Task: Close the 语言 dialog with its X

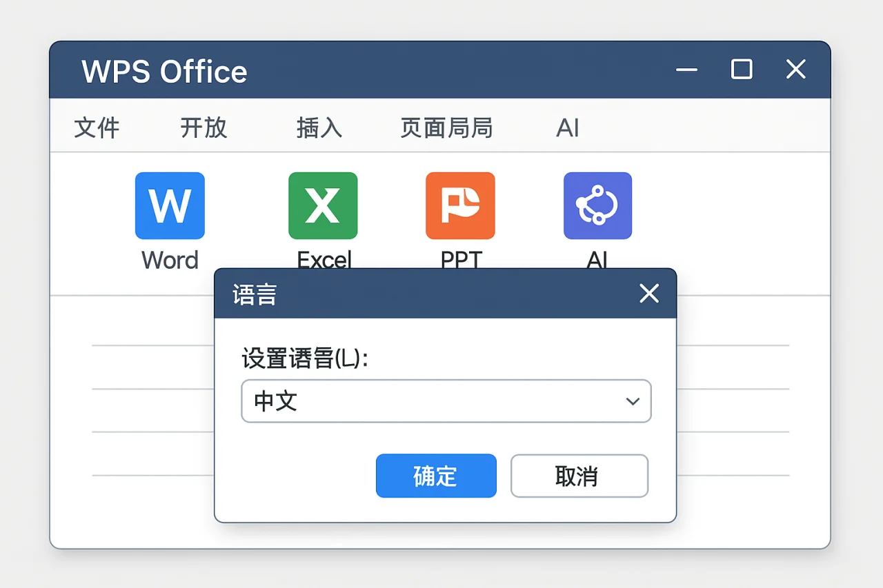Action: 649,293
